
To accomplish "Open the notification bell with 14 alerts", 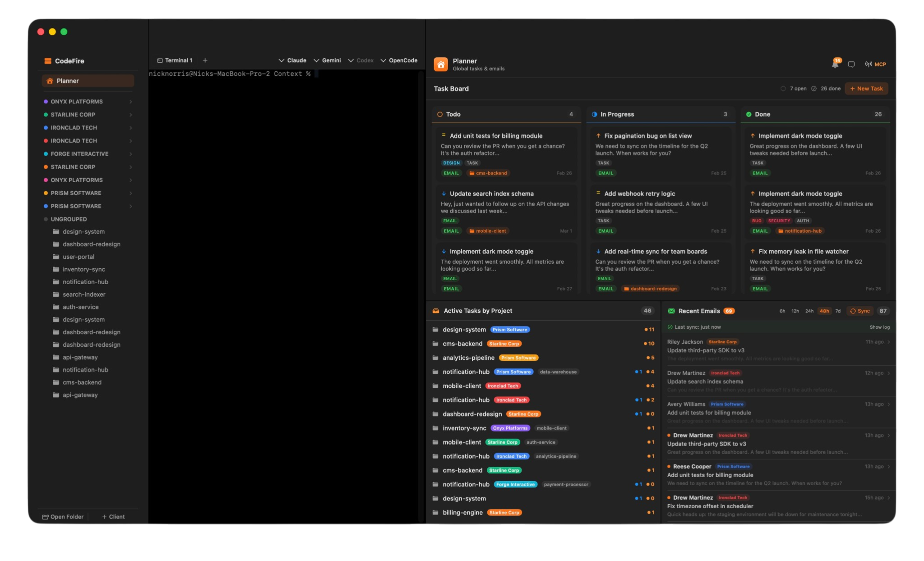I will coord(835,64).
